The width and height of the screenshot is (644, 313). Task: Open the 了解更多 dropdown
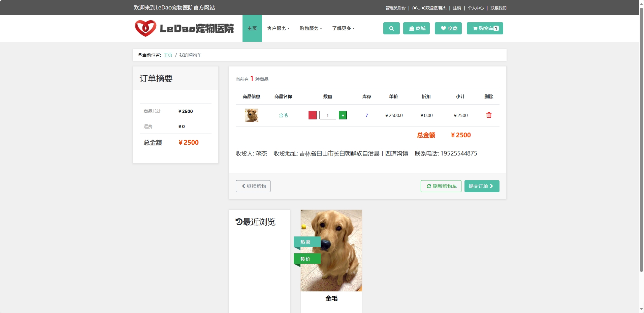point(343,28)
